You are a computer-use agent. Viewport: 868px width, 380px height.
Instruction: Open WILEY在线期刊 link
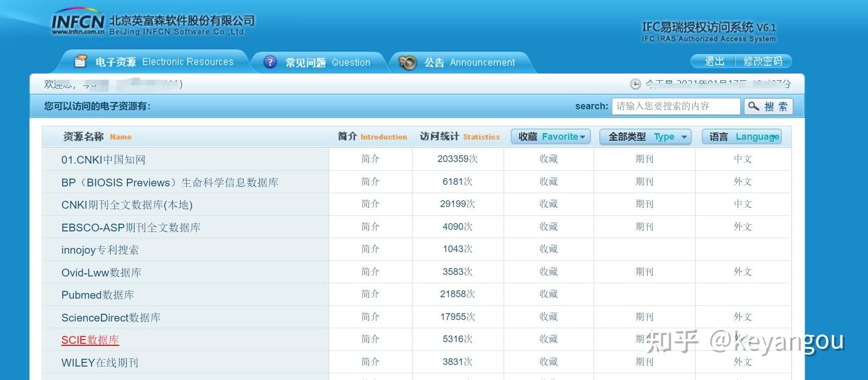click(x=100, y=363)
